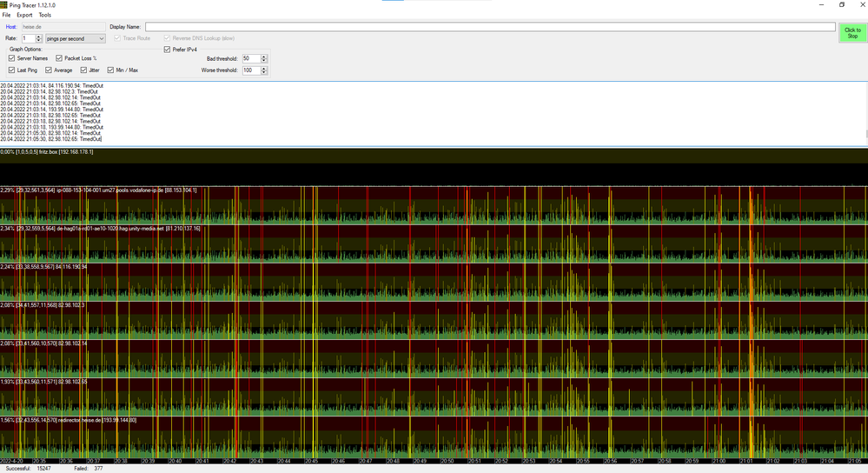Viewport: 868px width, 473px height.
Task: Click the Ping Tracer app icon
Action: [3, 5]
